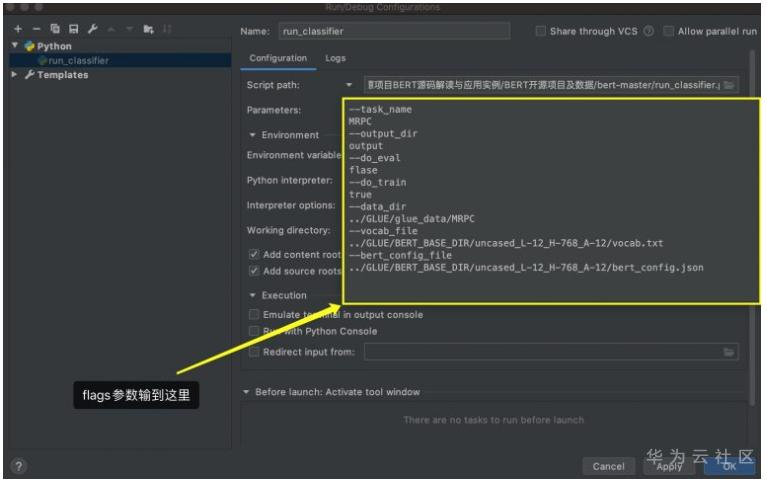Toggle Share through VCS checkbox
This screenshot has width=767, height=482.
coord(541,31)
